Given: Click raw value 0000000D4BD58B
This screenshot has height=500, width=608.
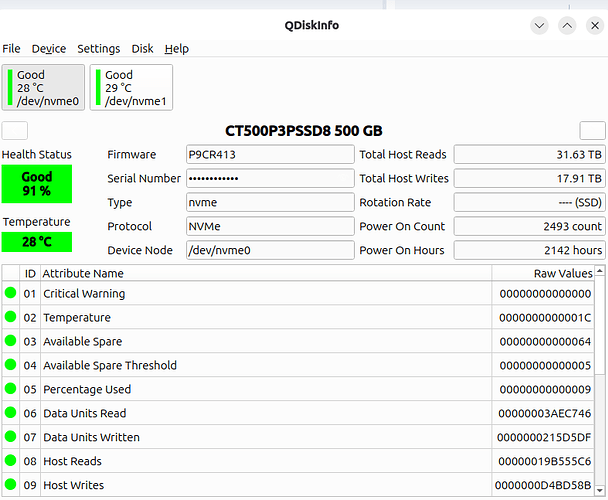Looking at the screenshot, I should click(x=543, y=485).
